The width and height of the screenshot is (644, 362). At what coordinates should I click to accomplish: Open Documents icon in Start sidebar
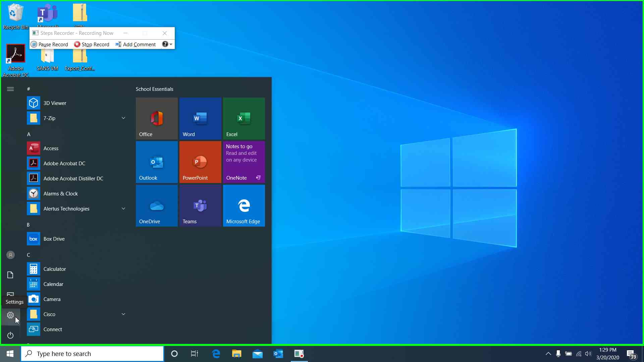pyautogui.click(x=10, y=275)
